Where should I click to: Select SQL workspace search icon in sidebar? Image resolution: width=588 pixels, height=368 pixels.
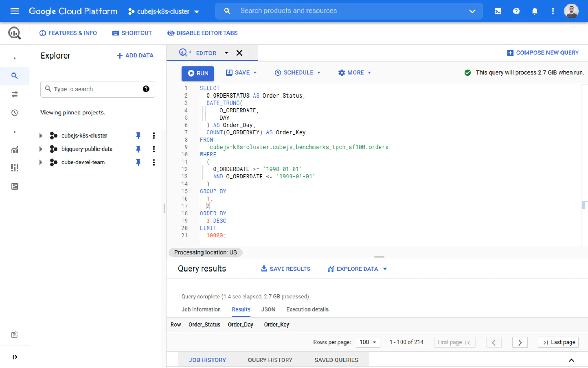pos(15,76)
